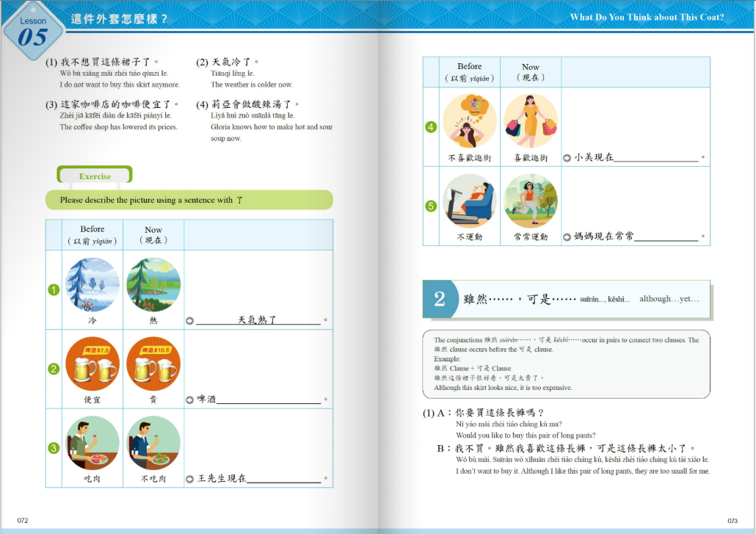Click the man not eating meat picture

[x=153, y=443]
